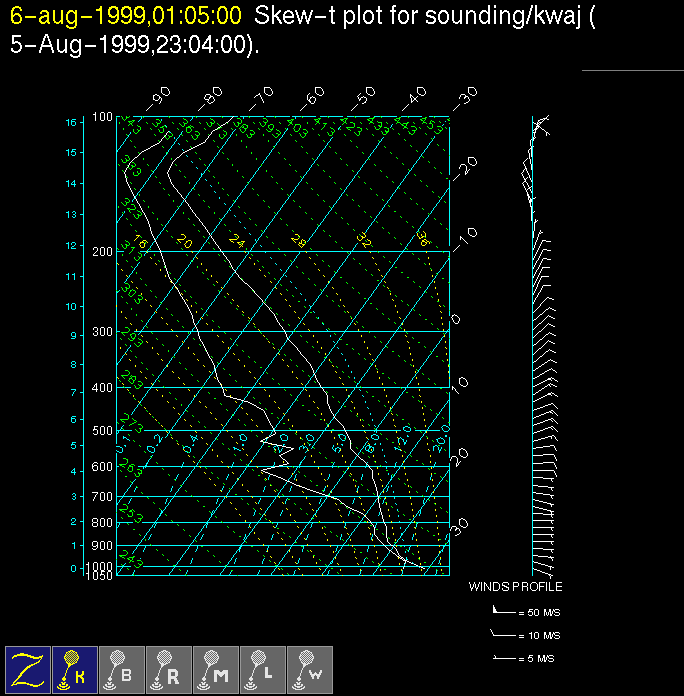Click the -30 temperature label at top right

463,98
